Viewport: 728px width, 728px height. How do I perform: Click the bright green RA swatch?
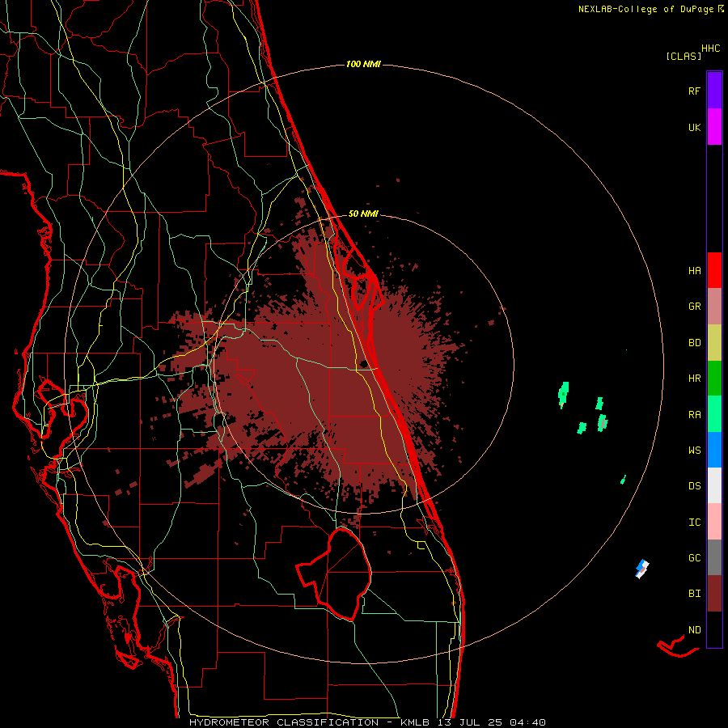(x=714, y=414)
